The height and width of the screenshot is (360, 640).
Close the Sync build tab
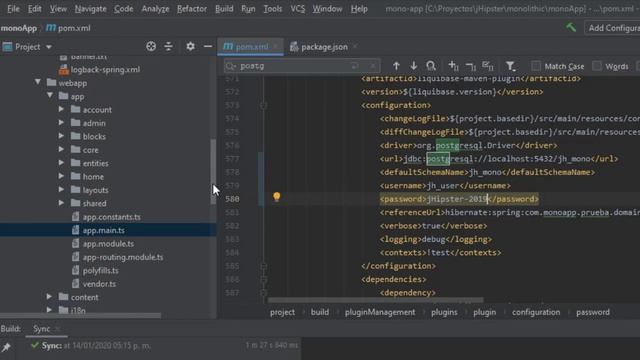pos(58,329)
